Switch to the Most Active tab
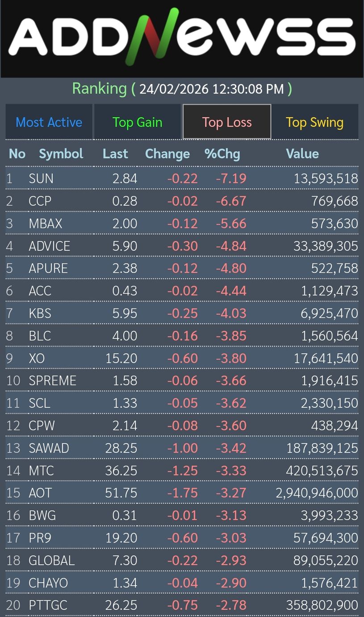The image size is (364, 617). pyautogui.click(x=49, y=122)
